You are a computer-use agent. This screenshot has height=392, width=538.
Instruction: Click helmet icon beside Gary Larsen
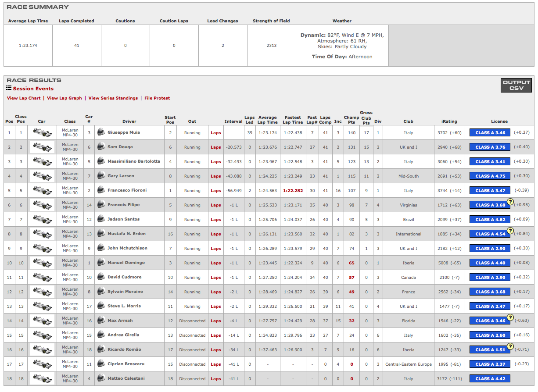(x=101, y=175)
